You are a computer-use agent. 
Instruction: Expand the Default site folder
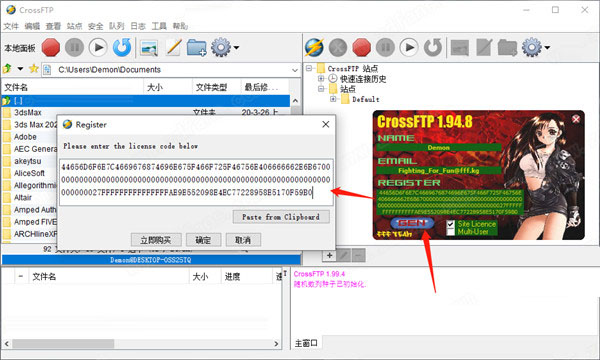tap(333, 99)
